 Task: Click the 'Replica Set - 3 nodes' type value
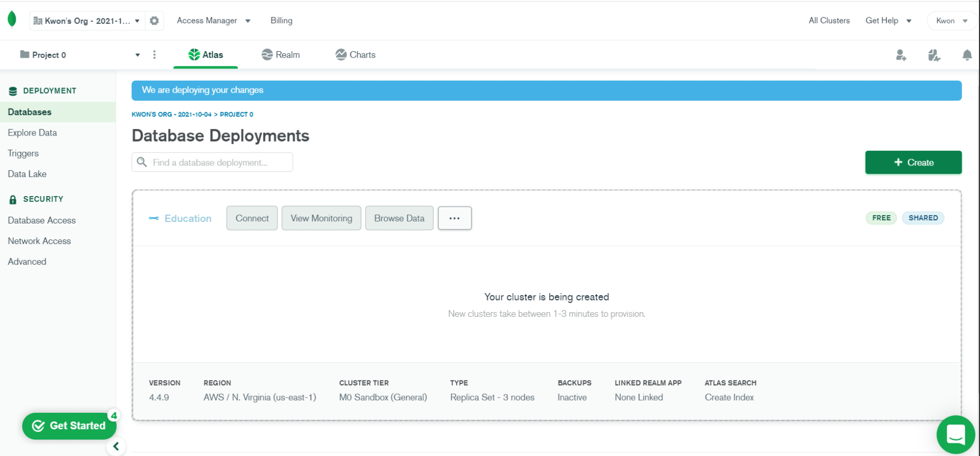(x=492, y=397)
